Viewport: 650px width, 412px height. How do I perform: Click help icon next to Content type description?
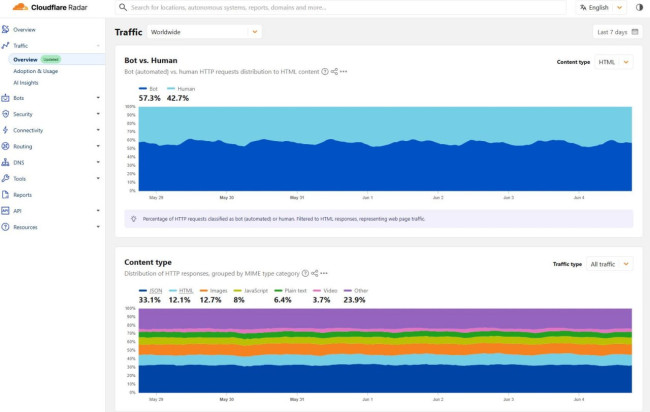pos(305,274)
